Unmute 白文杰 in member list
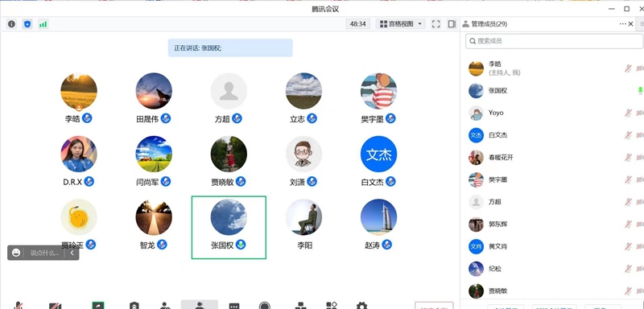The width and height of the screenshot is (644, 309). point(628,135)
